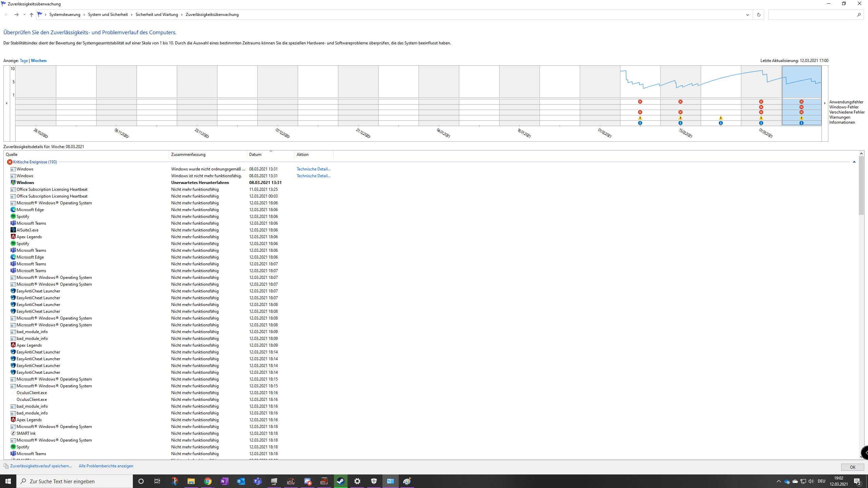
Task: Refresh the address bar view
Action: [x=758, y=15]
